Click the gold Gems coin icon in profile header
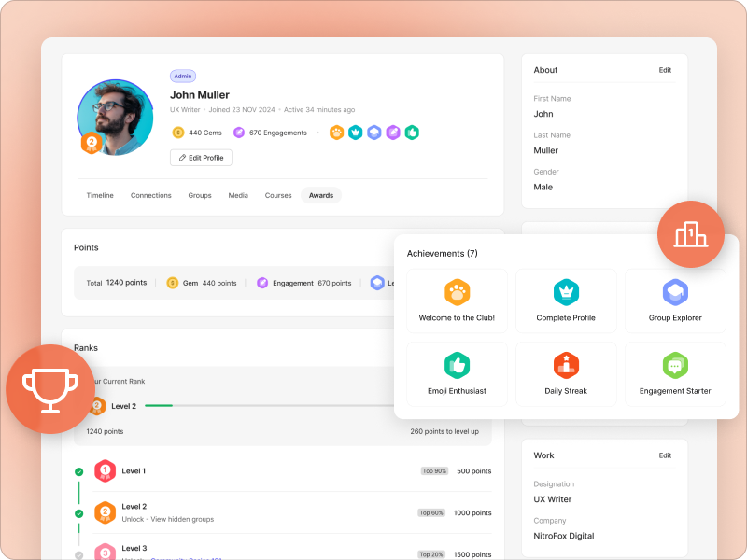The image size is (747, 560). (x=177, y=133)
